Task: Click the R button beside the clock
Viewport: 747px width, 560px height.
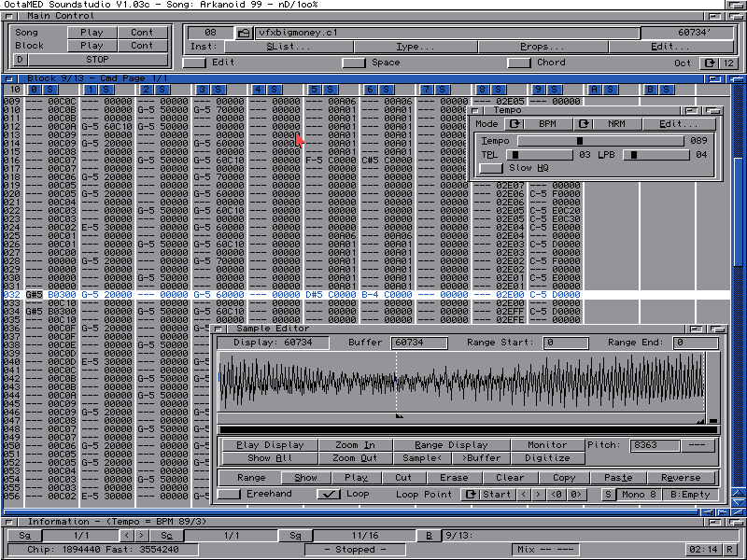Action: point(727,550)
